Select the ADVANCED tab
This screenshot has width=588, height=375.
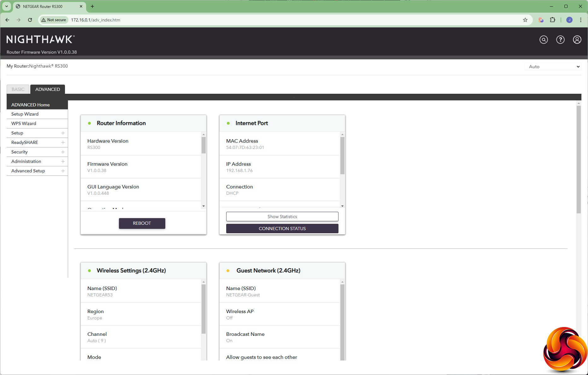[x=48, y=89]
